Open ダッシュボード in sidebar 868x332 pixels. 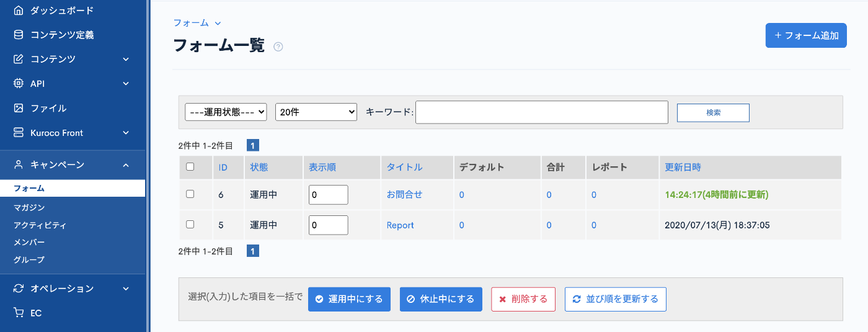(x=62, y=10)
